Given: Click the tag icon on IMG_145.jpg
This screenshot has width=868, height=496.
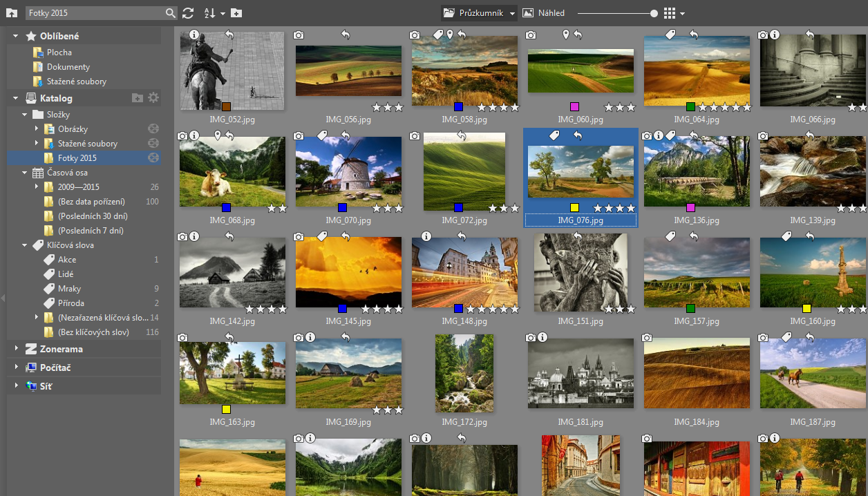Looking at the screenshot, I should click(x=322, y=236).
